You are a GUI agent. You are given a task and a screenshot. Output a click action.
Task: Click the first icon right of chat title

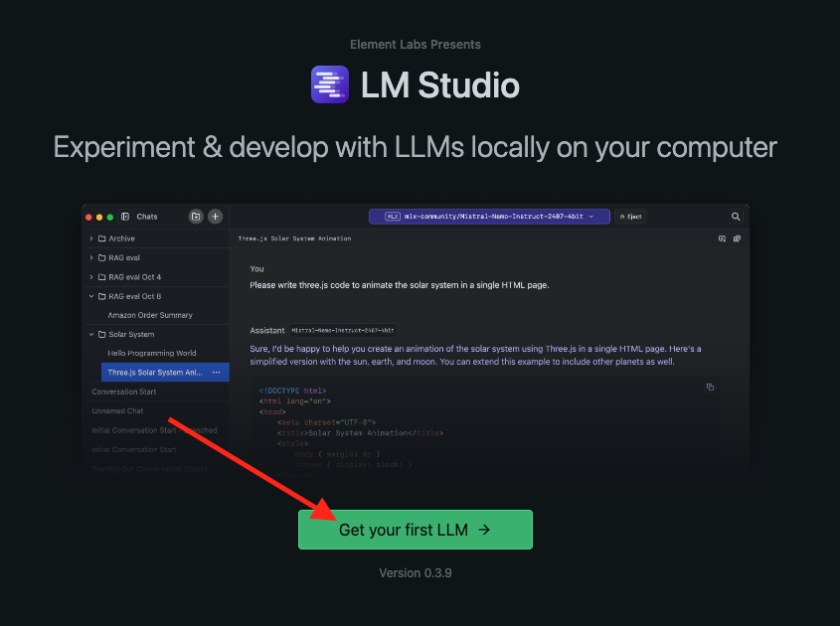(x=722, y=238)
